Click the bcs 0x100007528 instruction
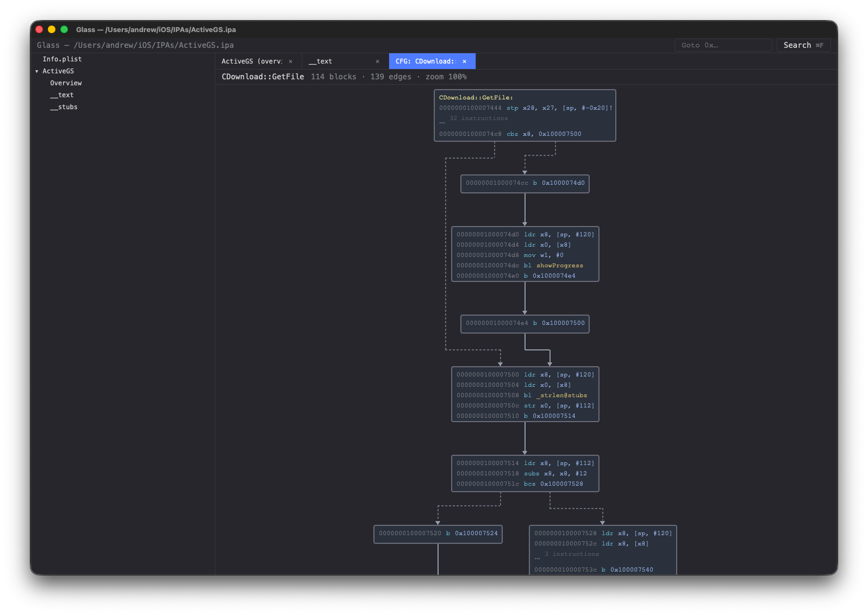 pyautogui.click(x=553, y=484)
